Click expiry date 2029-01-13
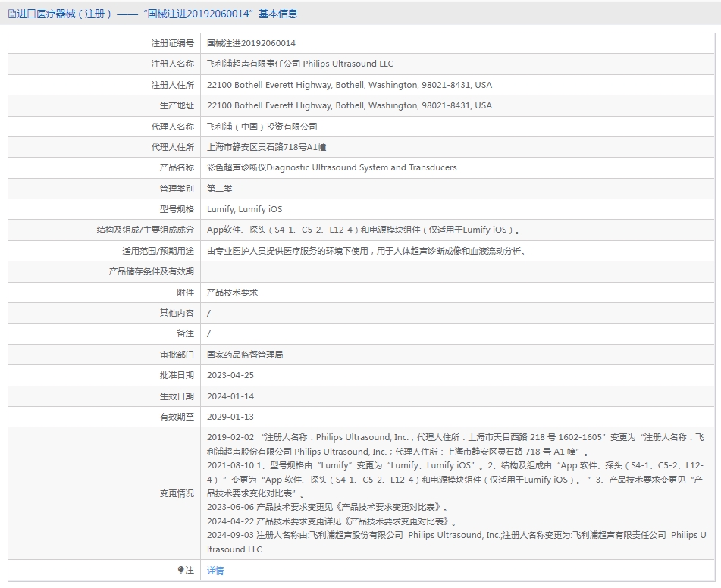 coord(230,417)
